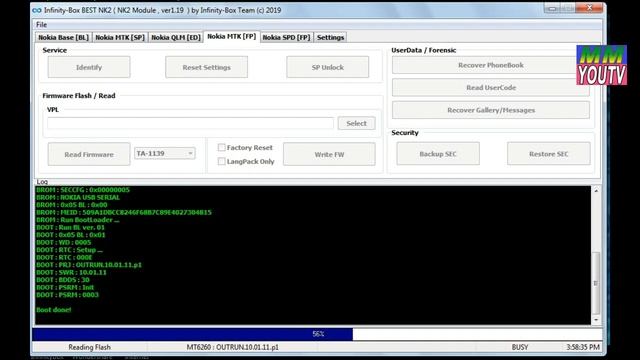Click the BUSY status indicator

click(520, 347)
